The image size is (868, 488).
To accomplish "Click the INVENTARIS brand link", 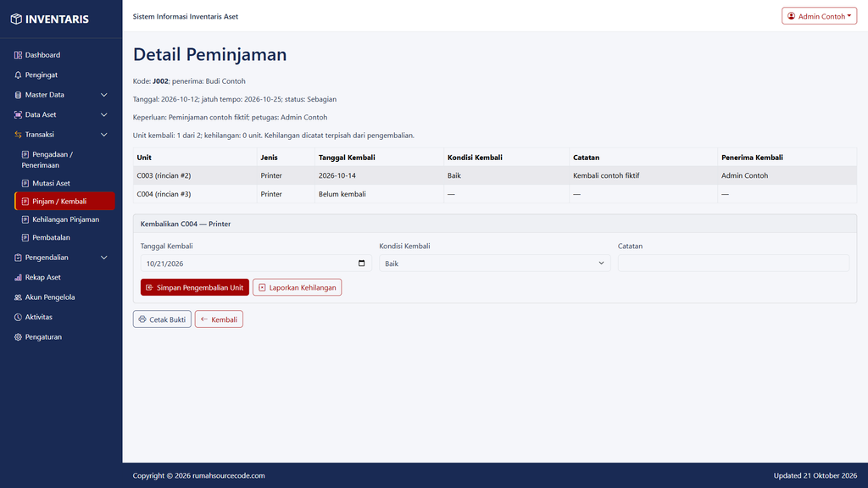I will [x=49, y=19].
